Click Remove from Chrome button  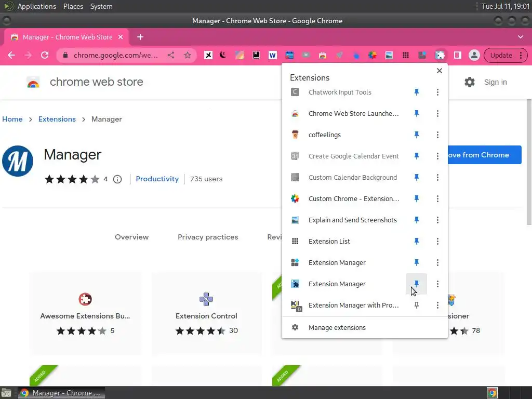(x=485, y=155)
